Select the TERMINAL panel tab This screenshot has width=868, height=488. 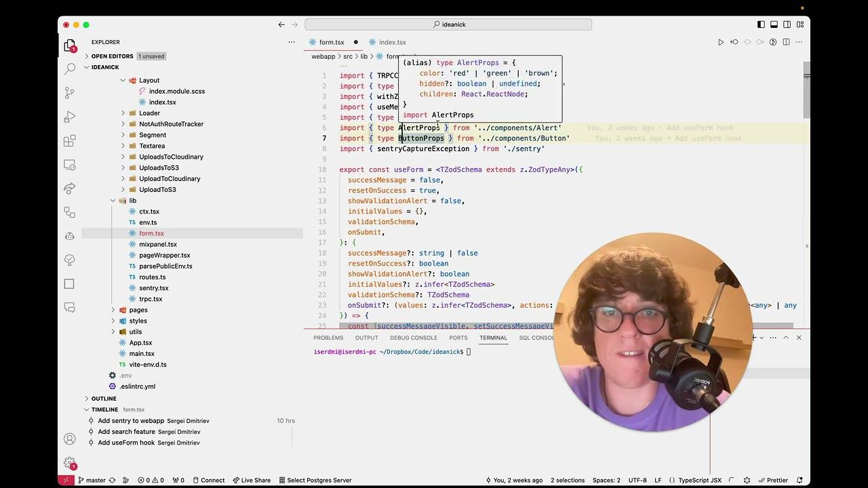coord(493,338)
